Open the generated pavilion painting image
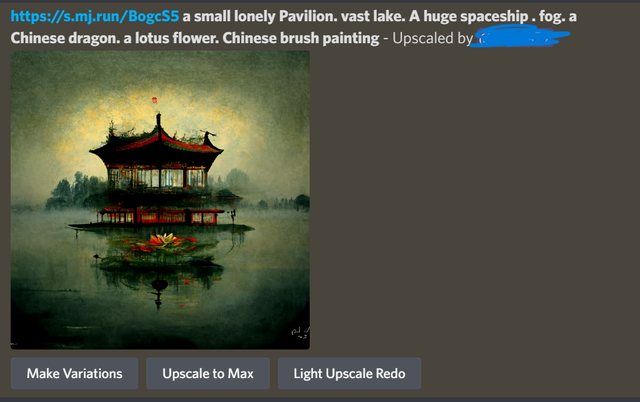Viewport: 640px width, 402px height. (x=160, y=200)
